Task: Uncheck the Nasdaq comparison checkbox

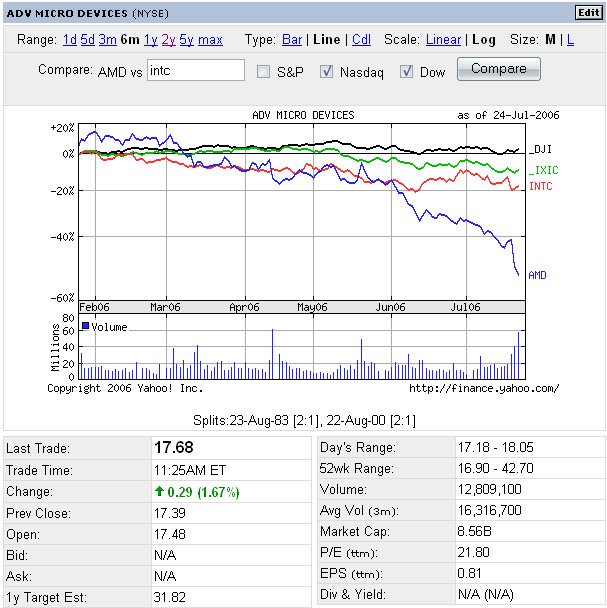Action: click(x=327, y=71)
